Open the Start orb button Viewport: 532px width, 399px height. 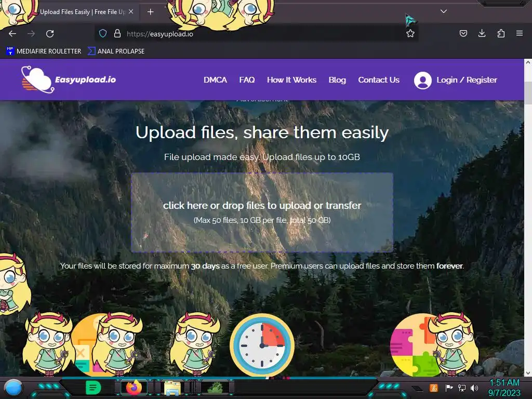coord(14,388)
